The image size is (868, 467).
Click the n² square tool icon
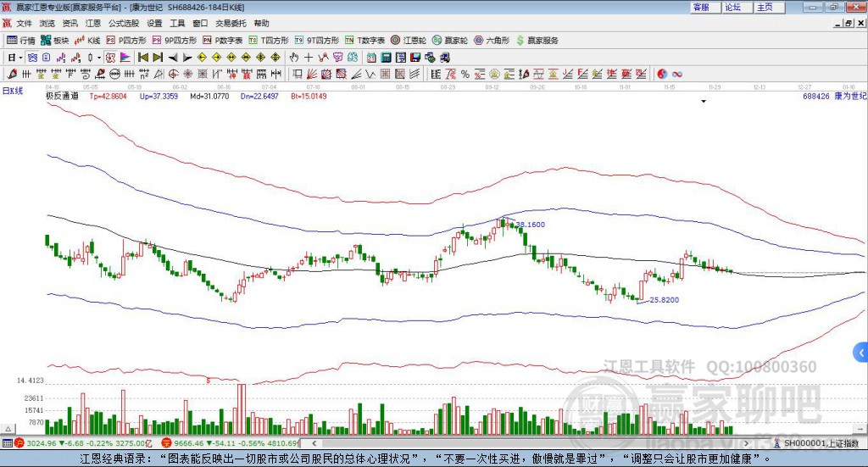[x=144, y=74]
